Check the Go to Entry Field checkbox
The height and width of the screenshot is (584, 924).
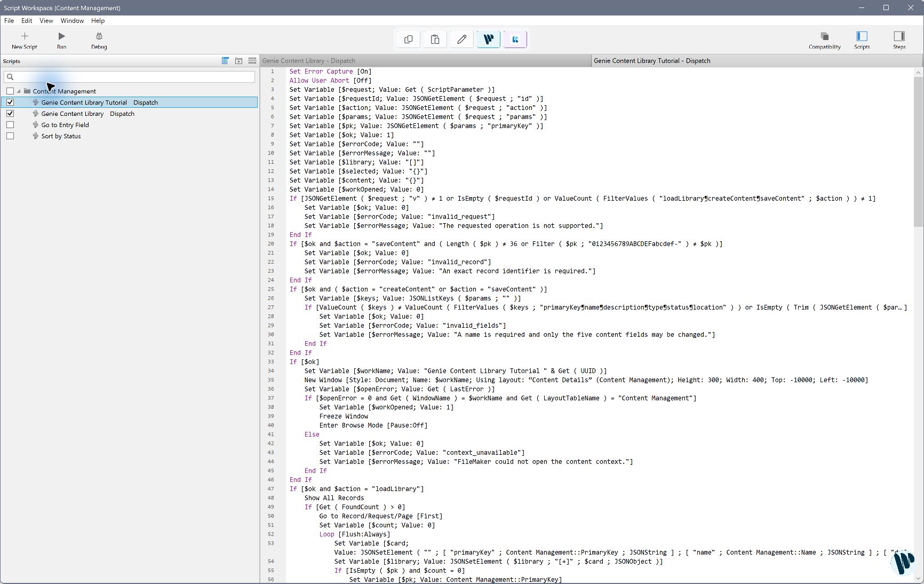[10, 125]
